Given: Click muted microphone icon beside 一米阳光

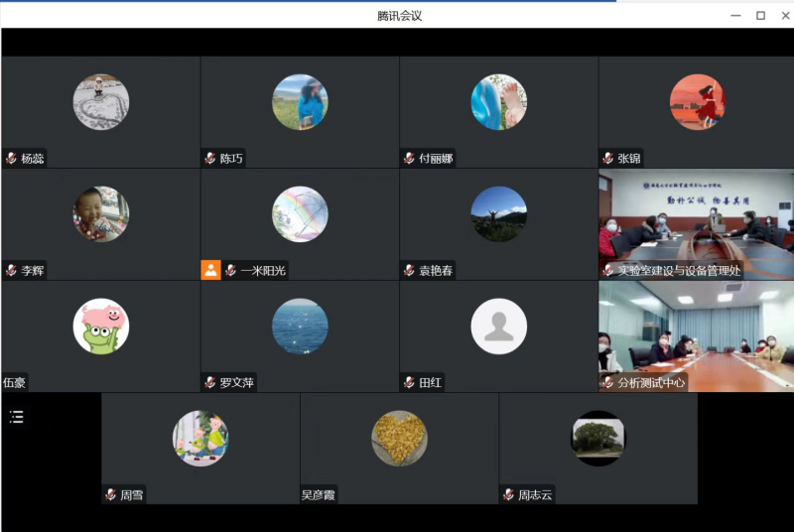Looking at the screenshot, I should (x=231, y=271).
